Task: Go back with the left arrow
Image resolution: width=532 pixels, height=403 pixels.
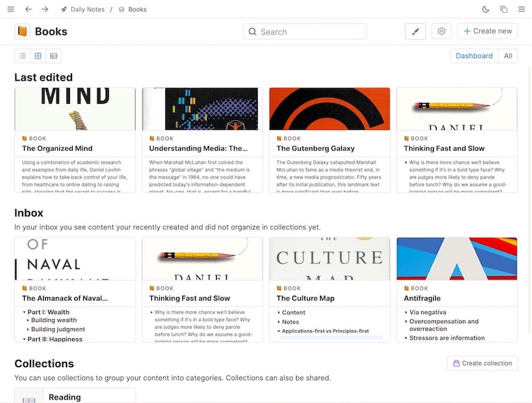Action: click(x=28, y=9)
